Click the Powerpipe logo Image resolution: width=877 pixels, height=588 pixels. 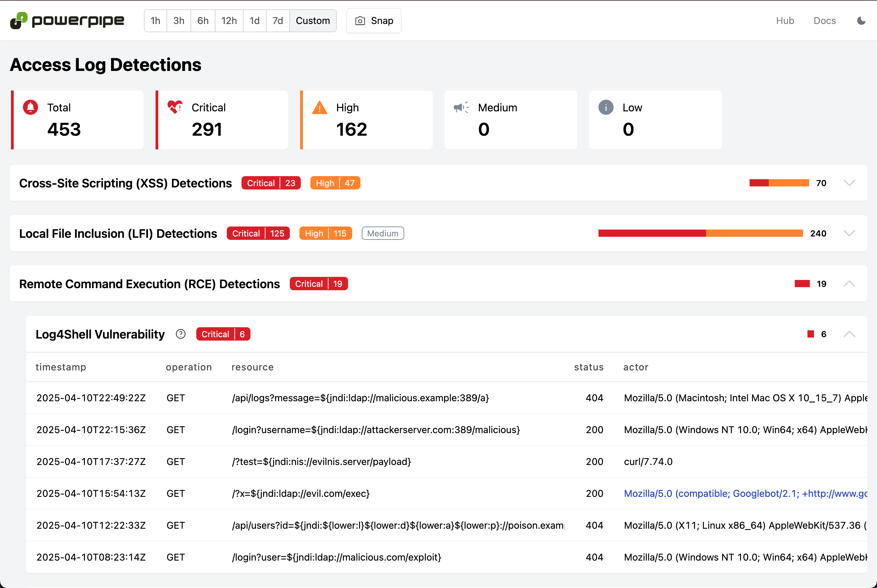point(67,21)
